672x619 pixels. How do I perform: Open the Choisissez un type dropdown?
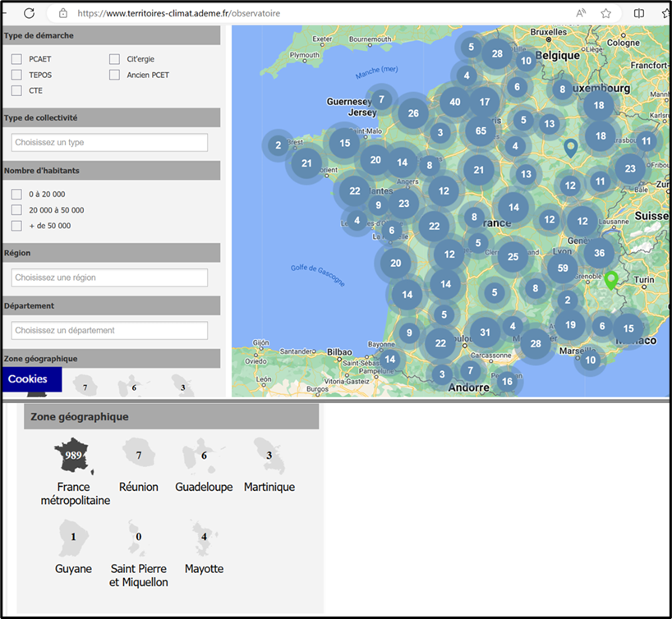pos(110,142)
